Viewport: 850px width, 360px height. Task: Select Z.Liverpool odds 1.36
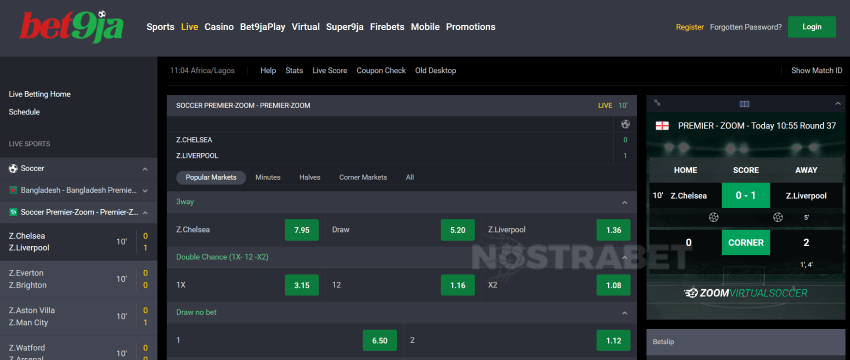614,230
